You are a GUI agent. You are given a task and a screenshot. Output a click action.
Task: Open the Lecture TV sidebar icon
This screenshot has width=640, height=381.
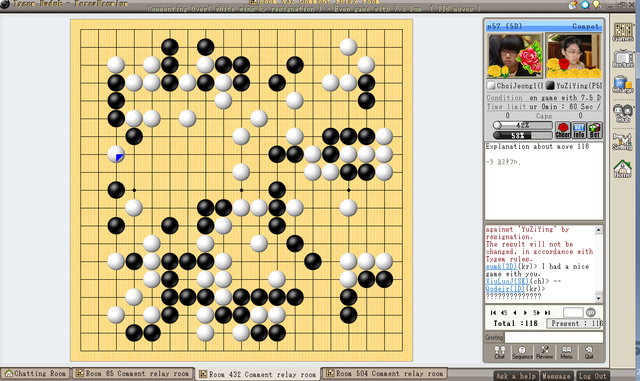pos(623,59)
